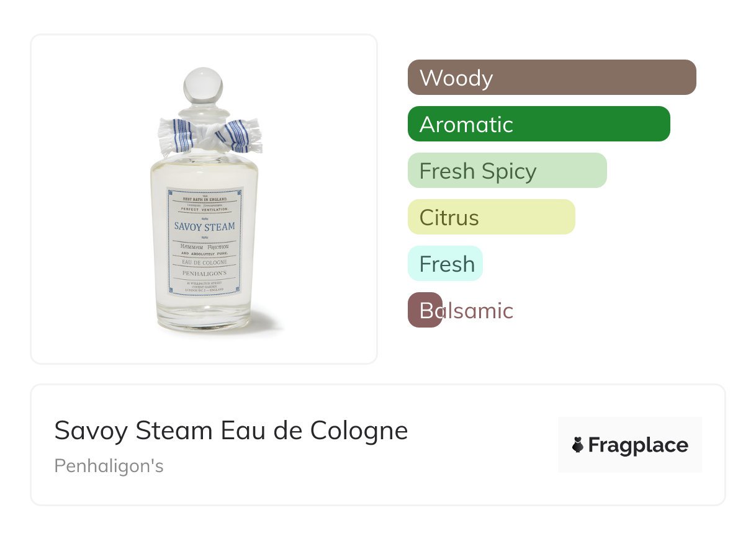
Task: Click the Penhaligon's brand name link
Action: [x=109, y=465]
